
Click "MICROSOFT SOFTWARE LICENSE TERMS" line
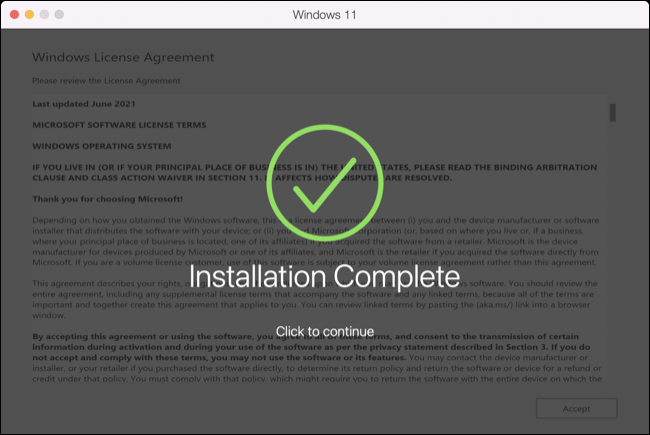click(x=119, y=125)
